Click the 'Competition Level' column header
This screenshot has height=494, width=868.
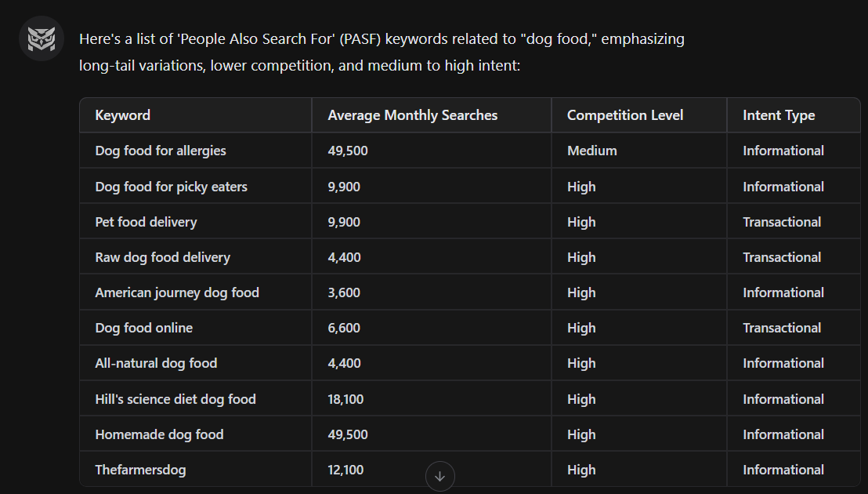click(x=624, y=114)
